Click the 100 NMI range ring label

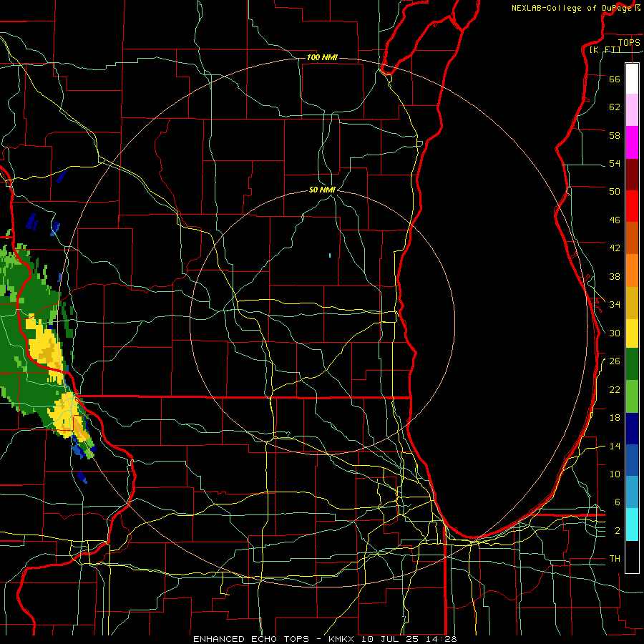pyautogui.click(x=322, y=57)
